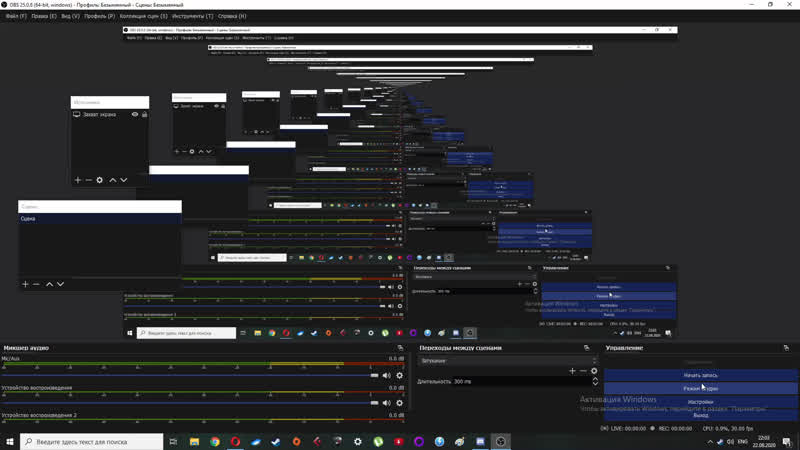This screenshot has width=800, height=450.
Task: Open the Затухание transition dropdown
Action: click(507, 361)
